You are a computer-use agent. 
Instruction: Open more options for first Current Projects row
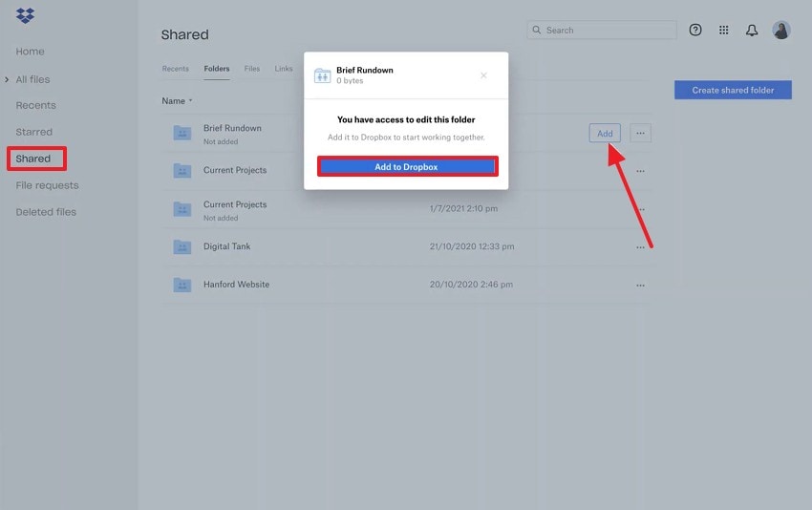(640, 171)
